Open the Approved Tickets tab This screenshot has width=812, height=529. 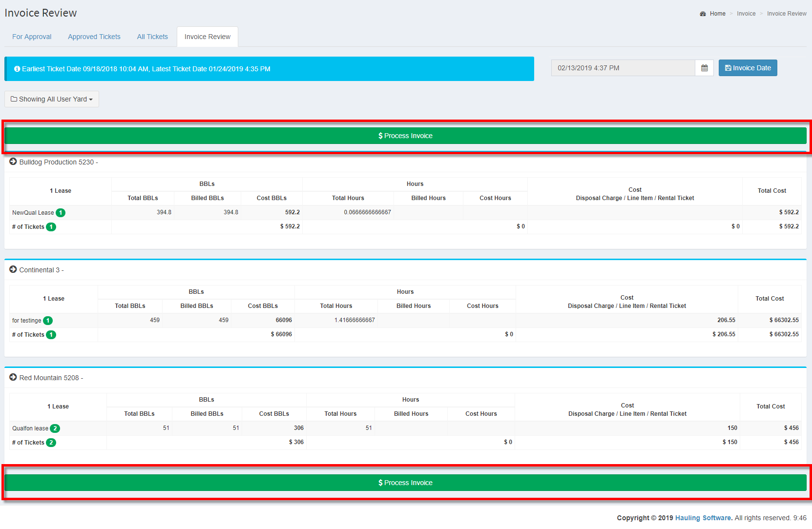pyautogui.click(x=94, y=37)
